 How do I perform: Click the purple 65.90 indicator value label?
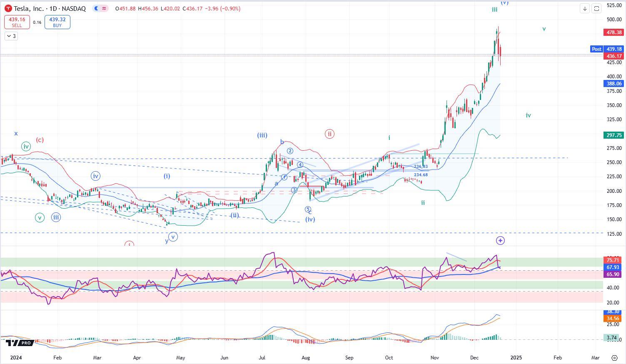tap(614, 274)
